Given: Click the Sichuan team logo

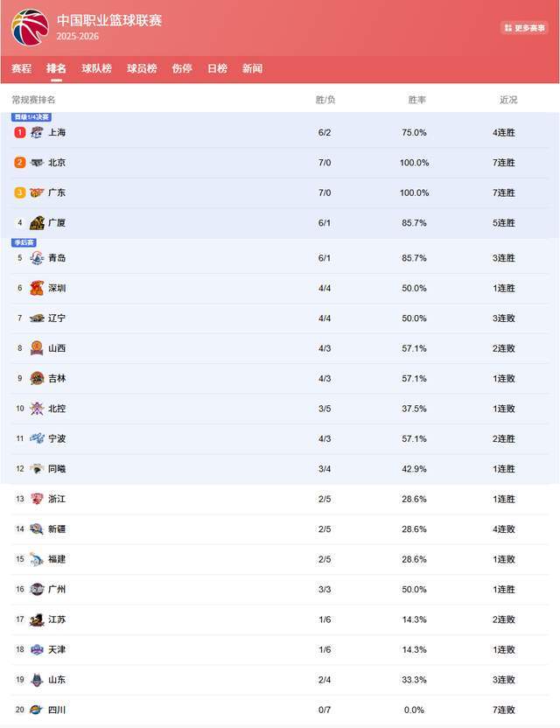Looking at the screenshot, I should point(37,710).
